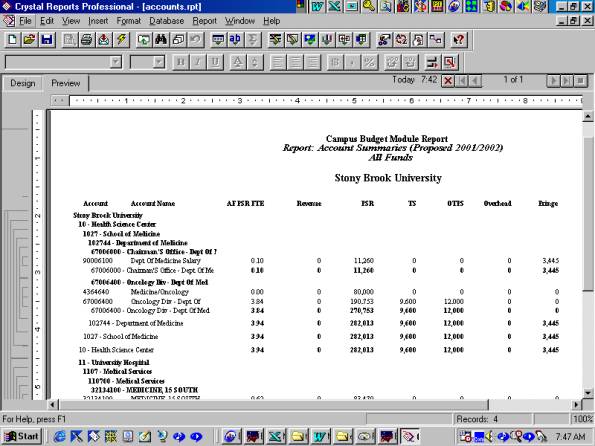Screen dimensions: 595x446
Task: Click the 'Fringe' column header
Action: coord(548,203)
